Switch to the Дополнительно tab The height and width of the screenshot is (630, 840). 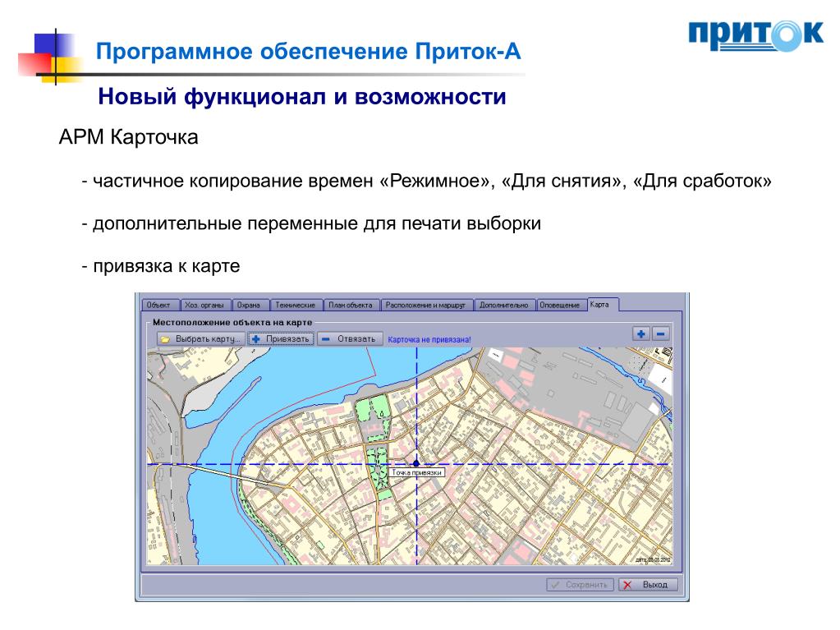tap(504, 306)
